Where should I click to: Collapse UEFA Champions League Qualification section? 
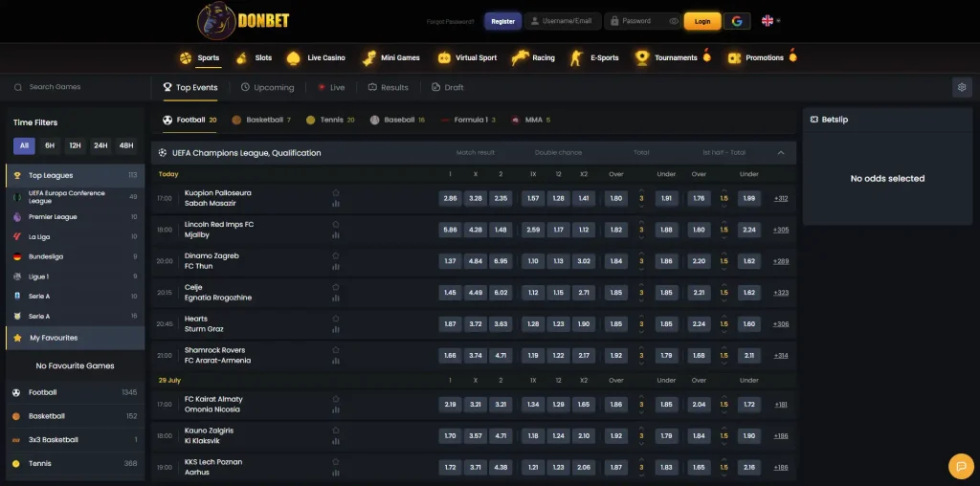pos(781,153)
